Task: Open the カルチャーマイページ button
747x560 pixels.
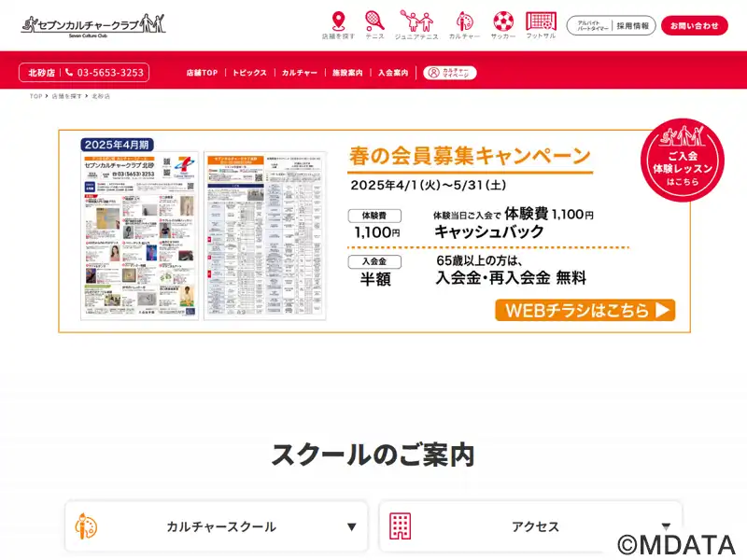Action: pyautogui.click(x=450, y=73)
